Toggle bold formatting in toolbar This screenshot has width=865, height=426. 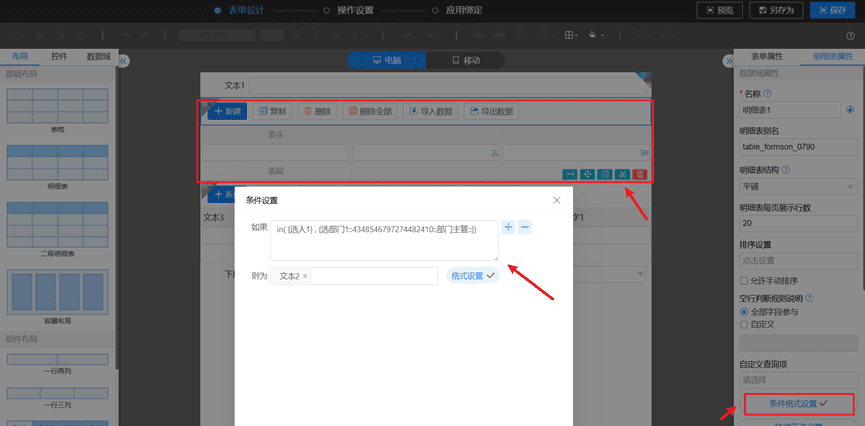point(295,35)
